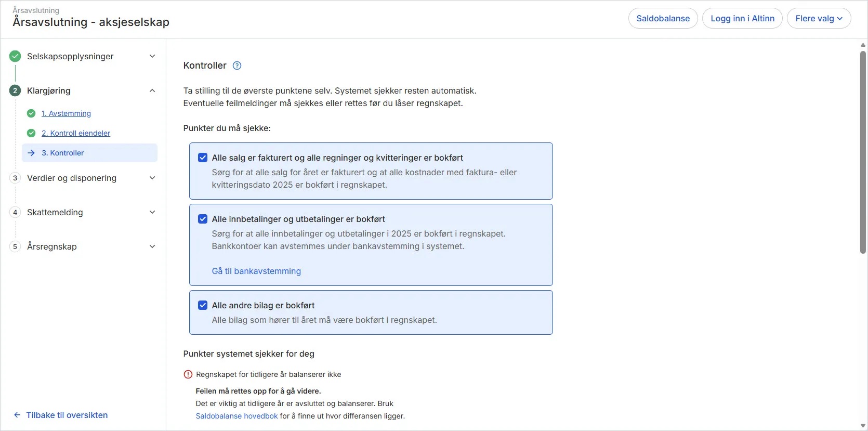Collapse the Klargjøring section chevron
This screenshot has height=431, width=868.
(152, 90)
